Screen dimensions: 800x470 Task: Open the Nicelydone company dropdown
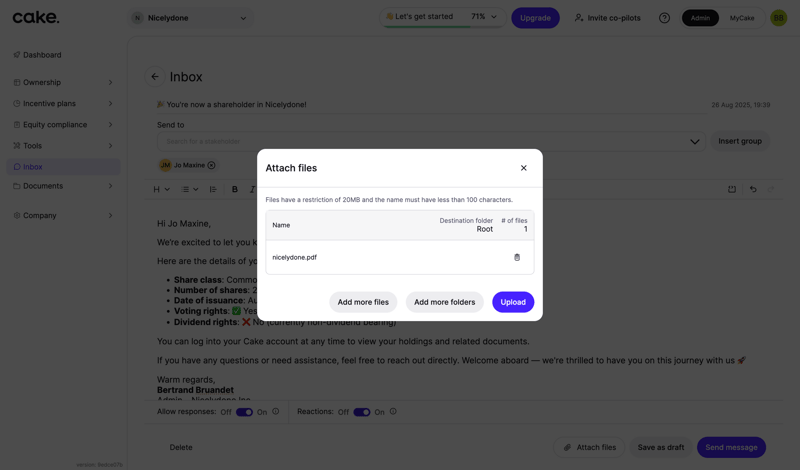pos(190,18)
